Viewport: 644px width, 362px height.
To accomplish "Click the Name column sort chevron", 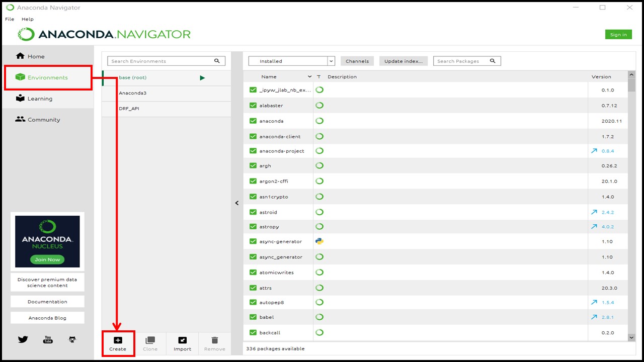I will tap(309, 77).
